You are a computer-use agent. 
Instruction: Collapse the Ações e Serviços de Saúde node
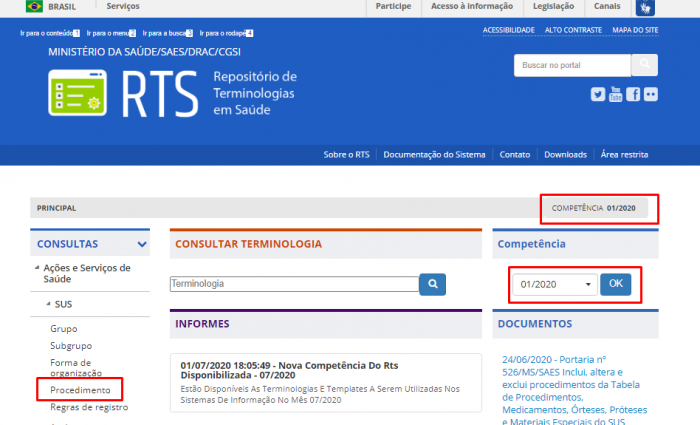[x=37, y=268]
